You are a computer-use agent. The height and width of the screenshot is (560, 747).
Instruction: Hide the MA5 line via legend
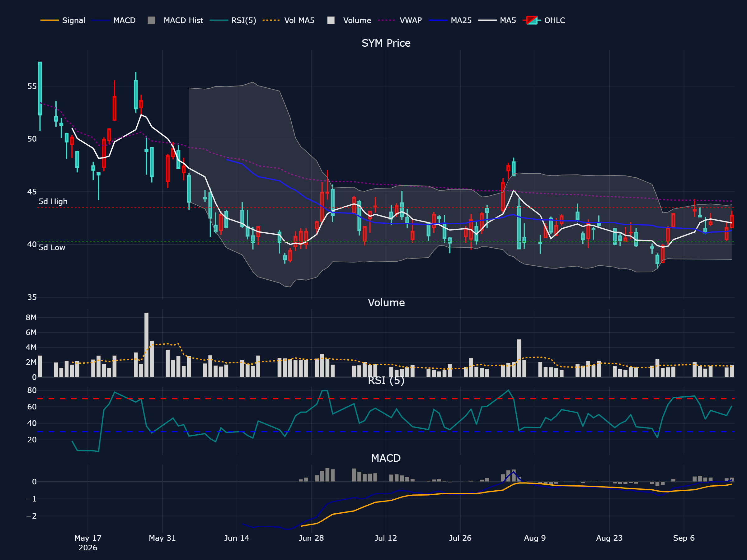click(497, 20)
